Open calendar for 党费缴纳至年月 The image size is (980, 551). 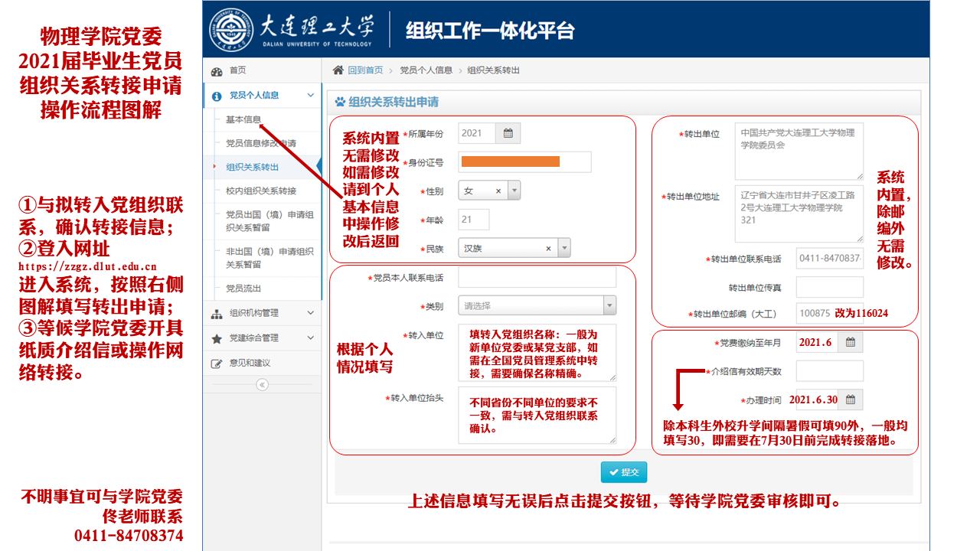(850, 342)
